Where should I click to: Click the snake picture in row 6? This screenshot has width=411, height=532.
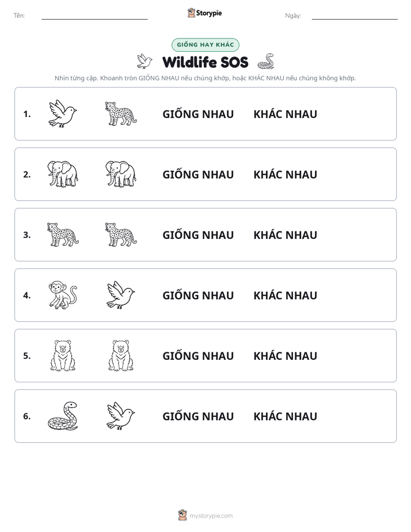(x=63, y=416)
